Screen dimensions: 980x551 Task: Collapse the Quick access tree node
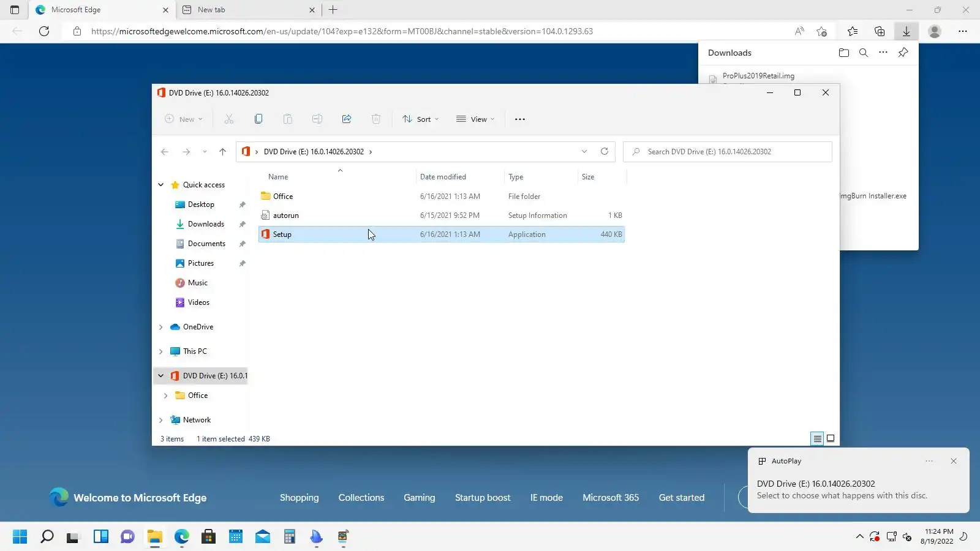point(161,185)
